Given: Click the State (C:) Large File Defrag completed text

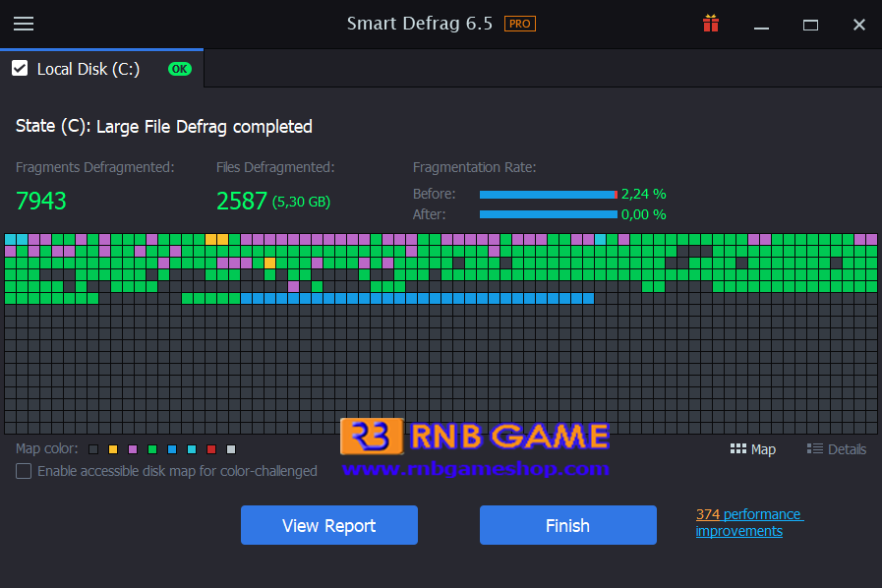Looking at the screenshot, I should (163, 127).
